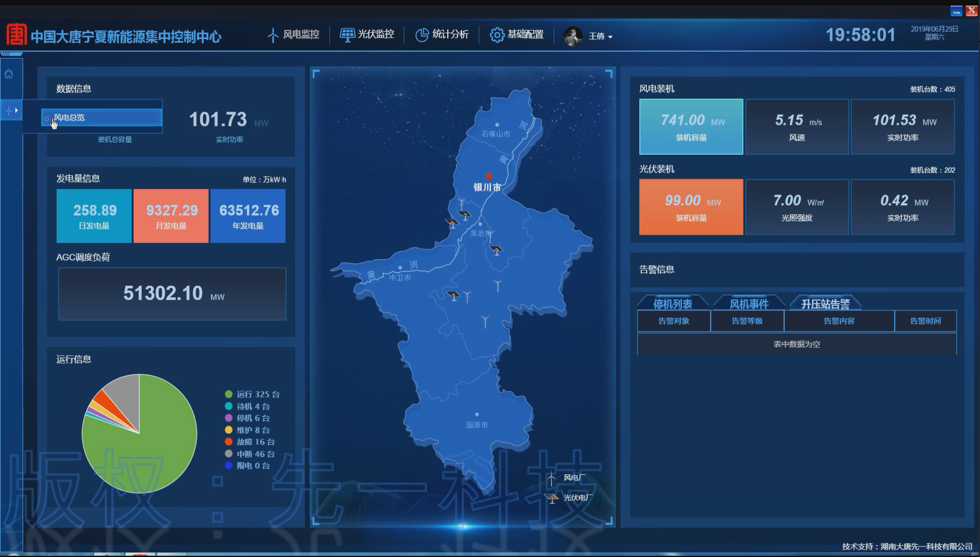Click the gear icon beside 基础配置
980x557 pixels.
(x=496, y=35)
